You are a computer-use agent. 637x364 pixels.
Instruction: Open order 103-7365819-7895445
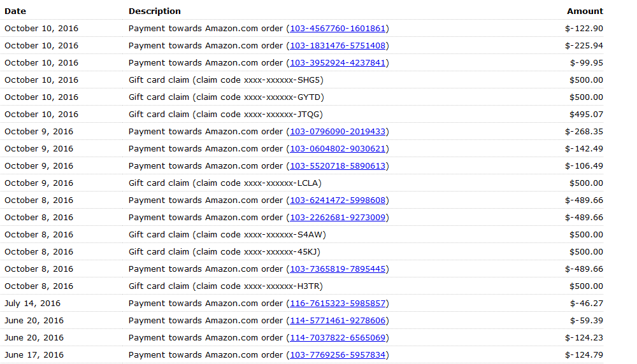click(338, 269)
